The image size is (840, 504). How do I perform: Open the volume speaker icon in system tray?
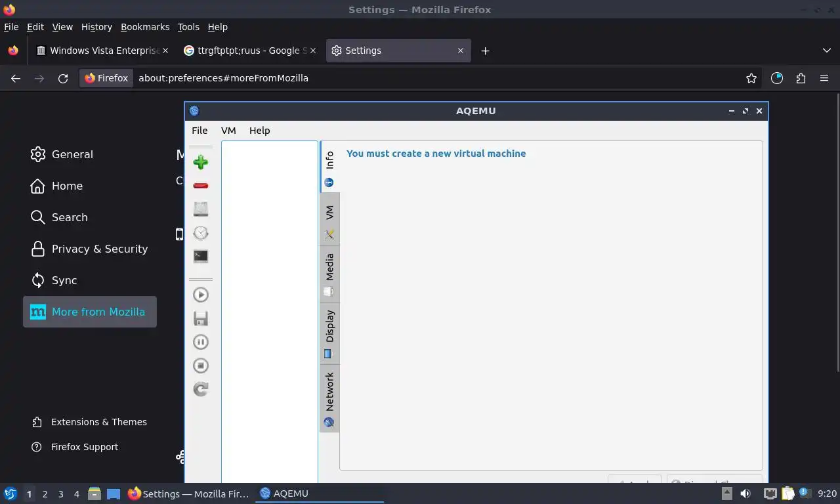click(745, 493)
